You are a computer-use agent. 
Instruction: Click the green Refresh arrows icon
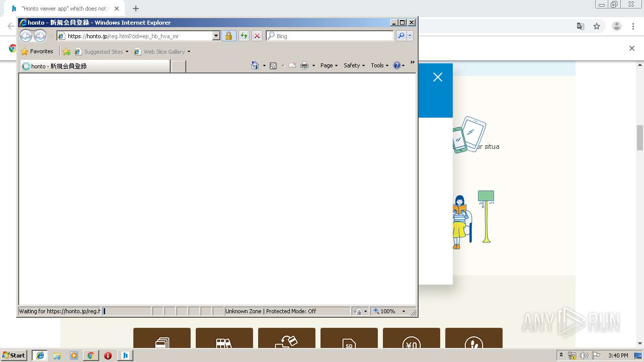coord(244,36)
